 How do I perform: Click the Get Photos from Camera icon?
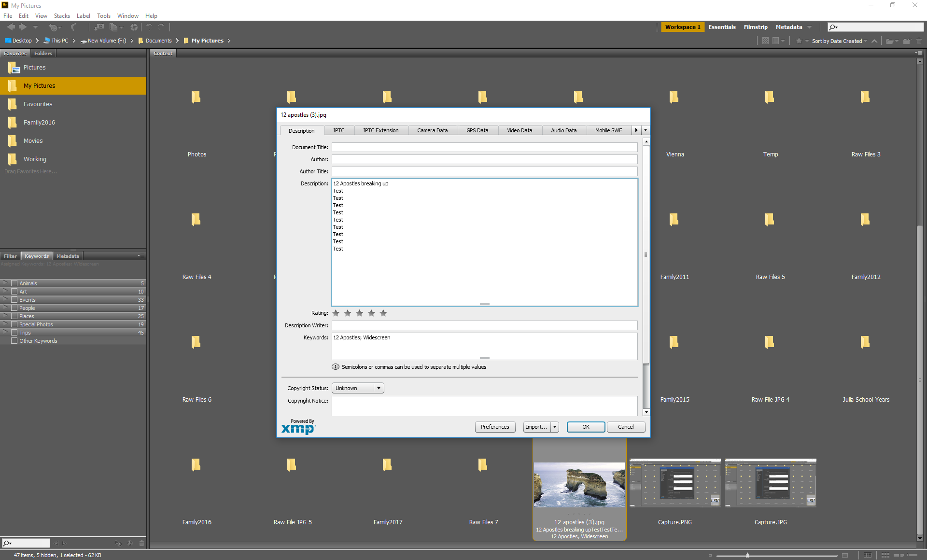99,28
